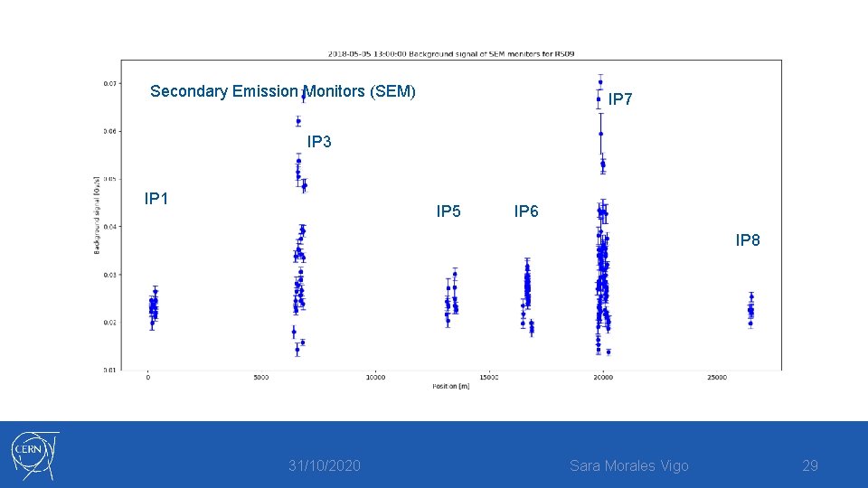
Task: Click the IP5 label
Action: point(448,211)
